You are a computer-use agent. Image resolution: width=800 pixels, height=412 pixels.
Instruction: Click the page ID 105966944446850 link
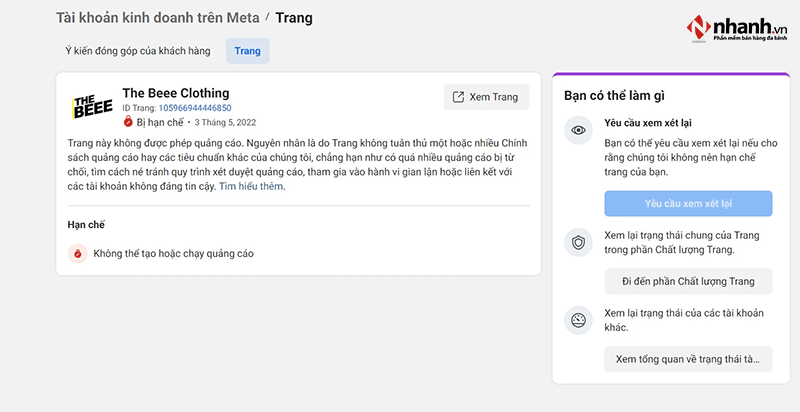(x=195, y=108)
